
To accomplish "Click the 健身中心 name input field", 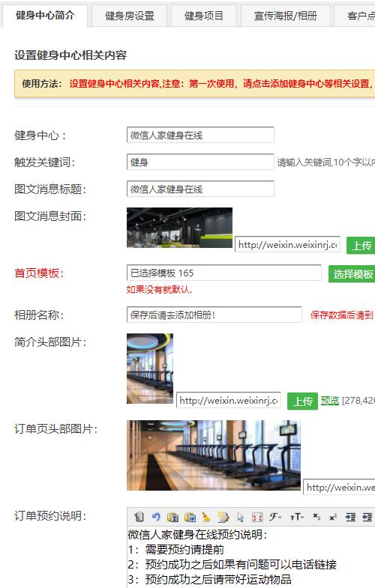I will point(200,135).
